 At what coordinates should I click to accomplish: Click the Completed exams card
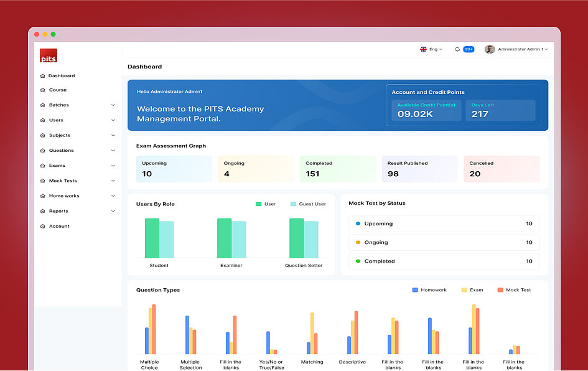coord(337,169)
